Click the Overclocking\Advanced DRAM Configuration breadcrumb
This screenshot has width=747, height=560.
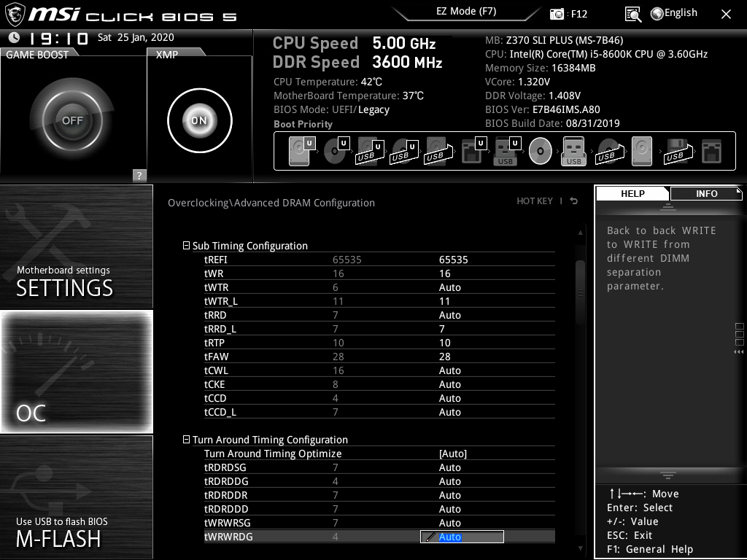(271, 203)
